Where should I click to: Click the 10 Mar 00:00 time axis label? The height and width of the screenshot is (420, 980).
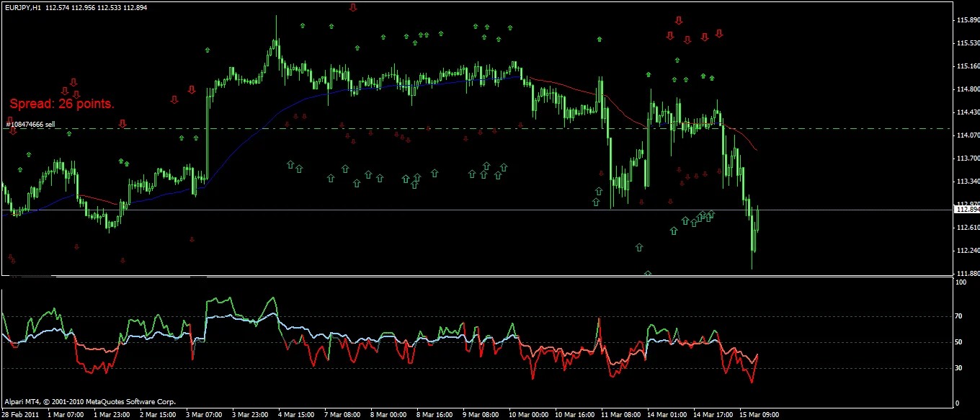528,415
